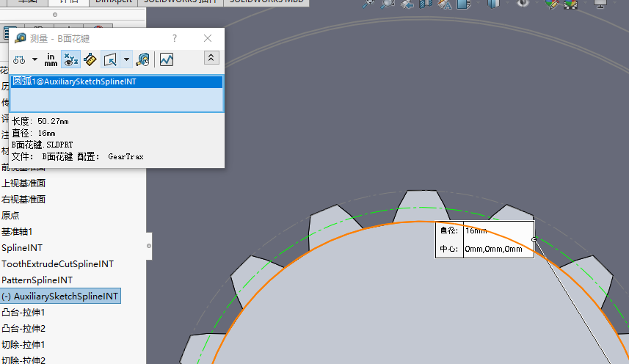Viewport: 629px width, 364px height.
Task: Click the 配置: GearTrax text
Action: pyautogui.click(x=110, y=157)
